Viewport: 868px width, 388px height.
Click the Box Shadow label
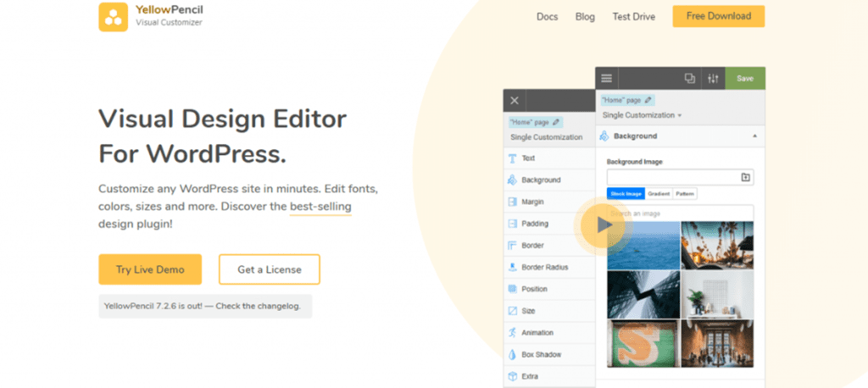tap(542, 355)
